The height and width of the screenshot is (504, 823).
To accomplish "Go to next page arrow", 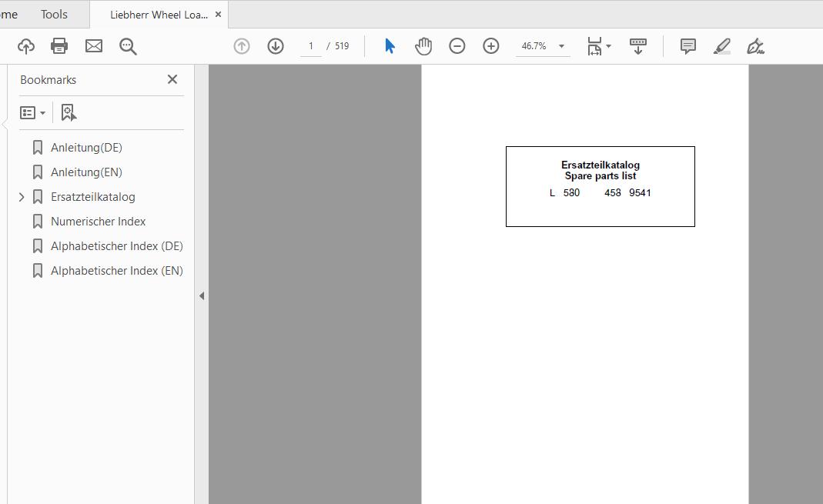I will point(276,46).
